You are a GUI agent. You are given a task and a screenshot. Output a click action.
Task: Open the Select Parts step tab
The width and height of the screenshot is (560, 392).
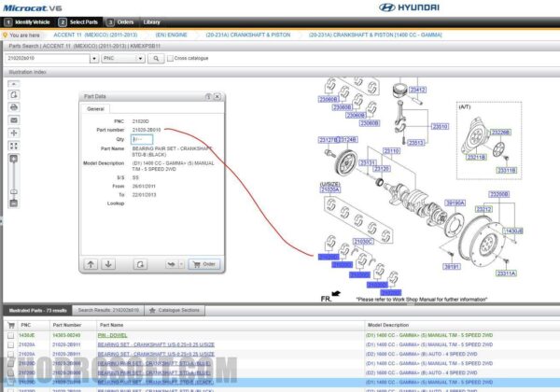click(79, 22)
